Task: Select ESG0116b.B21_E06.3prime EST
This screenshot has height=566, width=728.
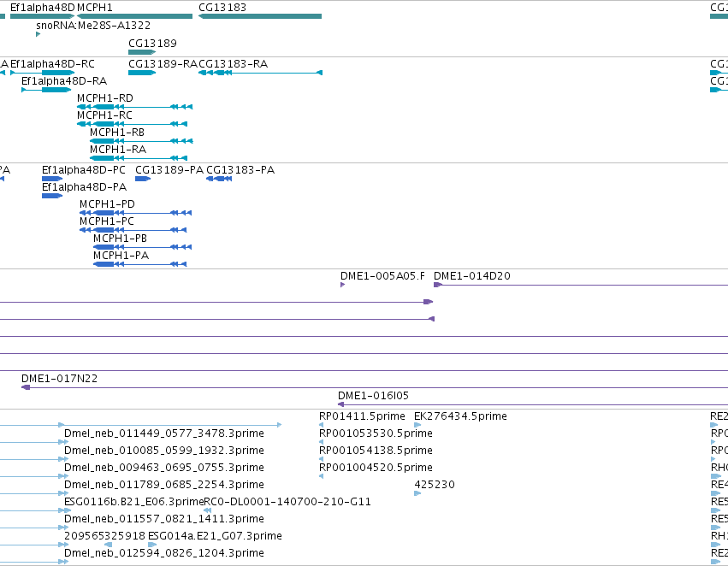Action: (134, 502)
